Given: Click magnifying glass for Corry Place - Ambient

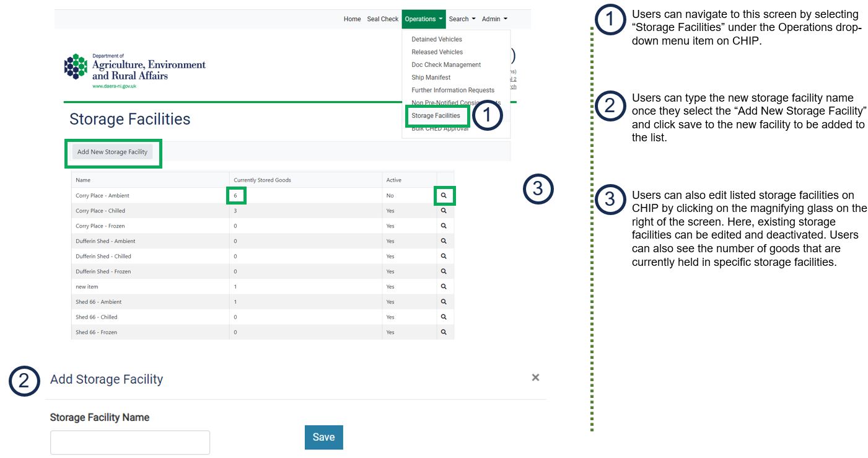Looking at the screenshot, I should (x=444, y=195).
